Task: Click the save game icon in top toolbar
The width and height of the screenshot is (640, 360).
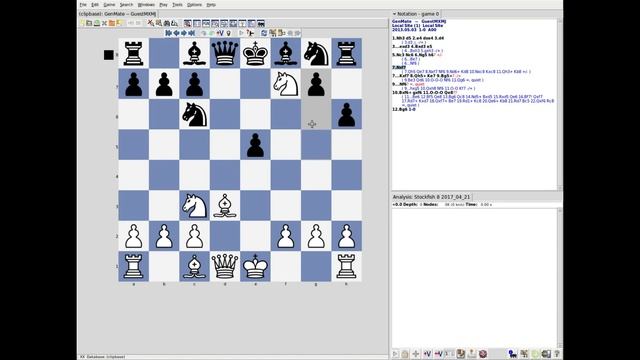Action: pos(96,23)
